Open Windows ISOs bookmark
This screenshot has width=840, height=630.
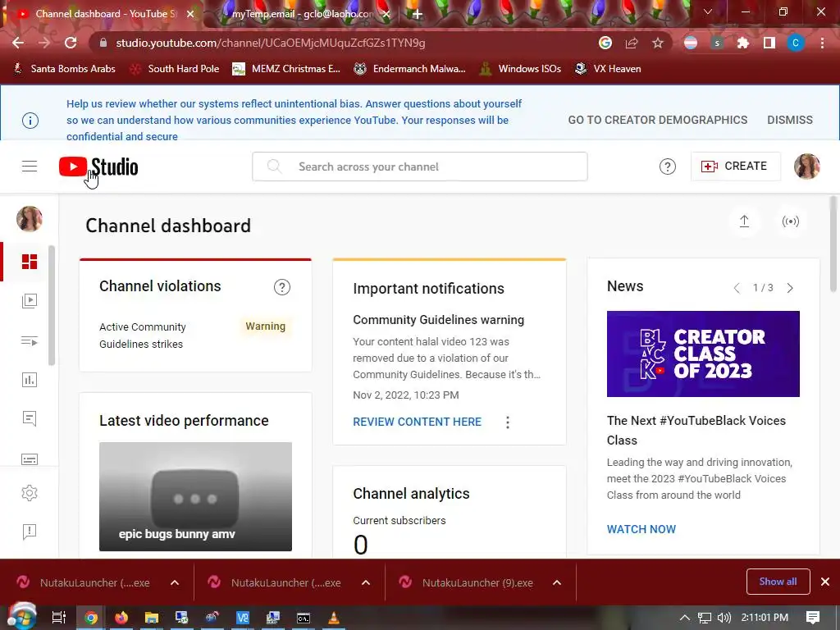point(520,69)
